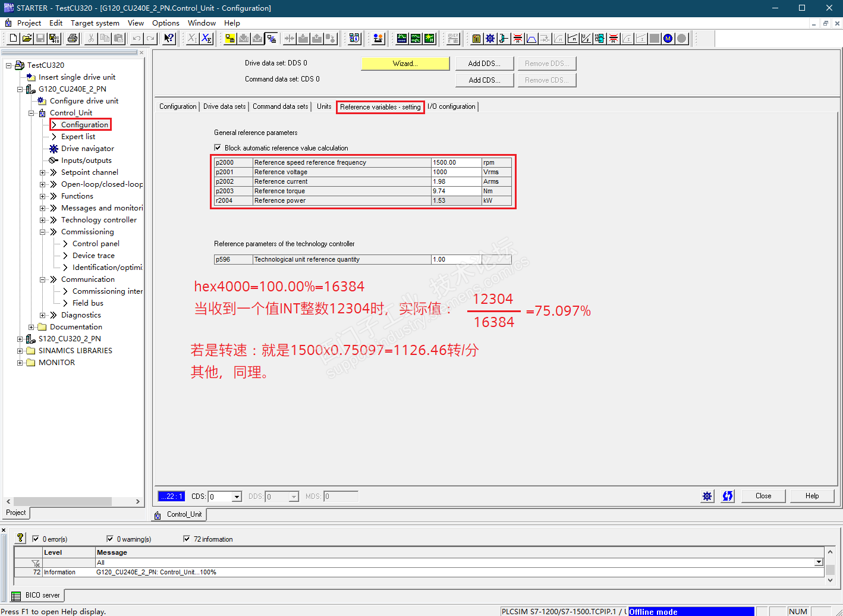Image resolution: width=843 pixels, height=616 pixels.
Task: Select Expert list in the project tree
Action: pos(78,137)
